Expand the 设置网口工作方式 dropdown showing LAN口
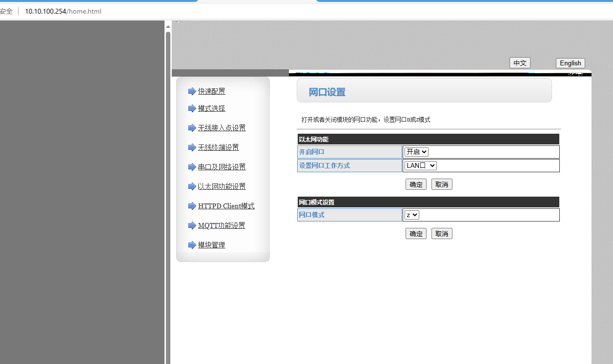 click(x=420, y=166)
